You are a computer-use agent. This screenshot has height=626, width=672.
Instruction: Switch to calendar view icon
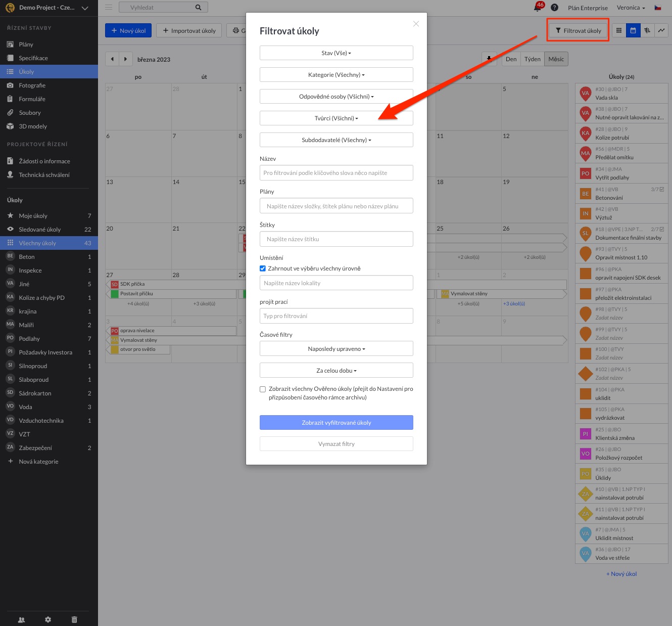click(x=633, y=31)
